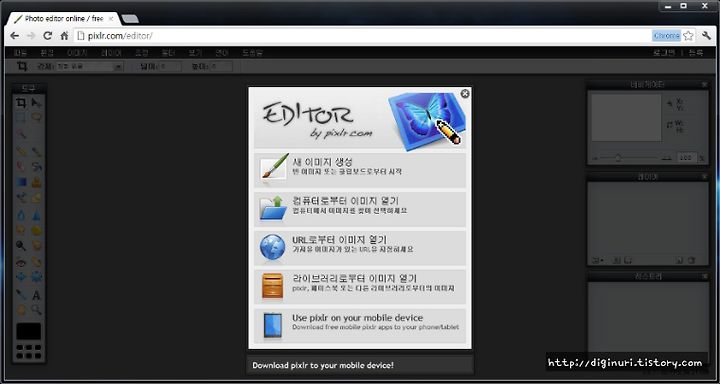Select the Lasso tool

point(37,118)
